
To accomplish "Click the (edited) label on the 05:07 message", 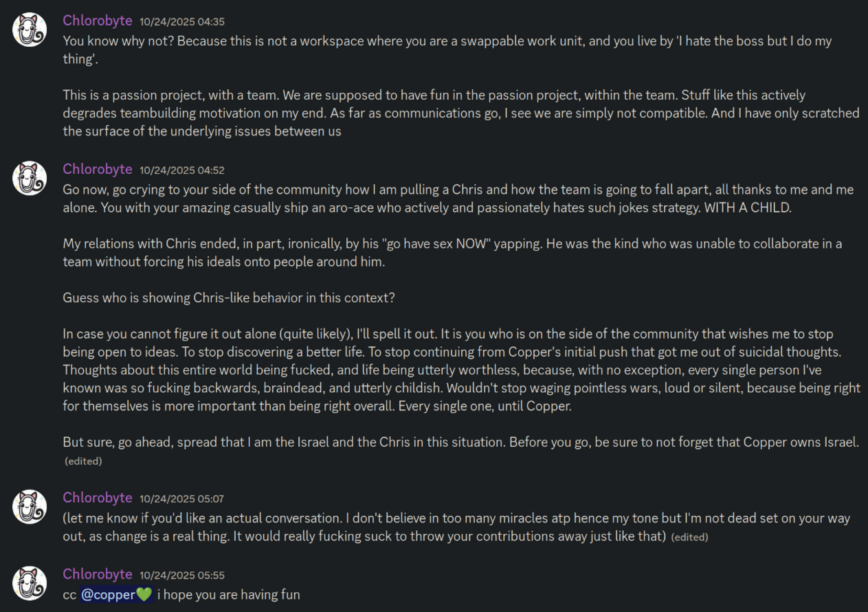I will [x=689, y=537].
